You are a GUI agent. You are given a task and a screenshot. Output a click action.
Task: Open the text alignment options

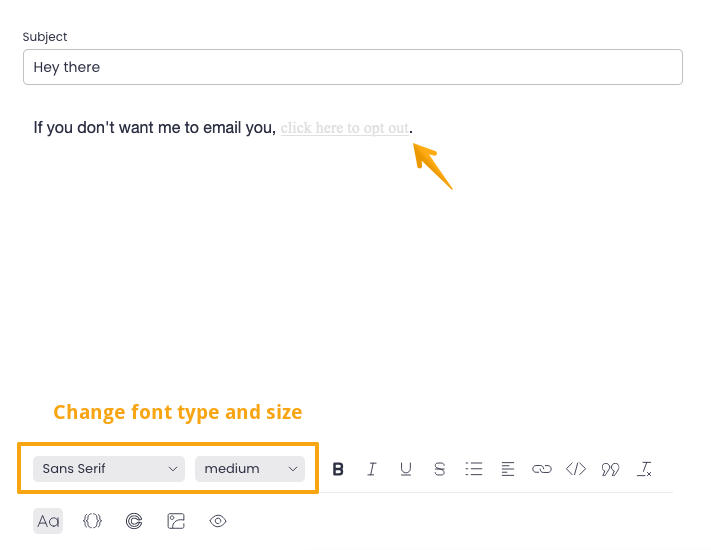click(x=508, y=468)
